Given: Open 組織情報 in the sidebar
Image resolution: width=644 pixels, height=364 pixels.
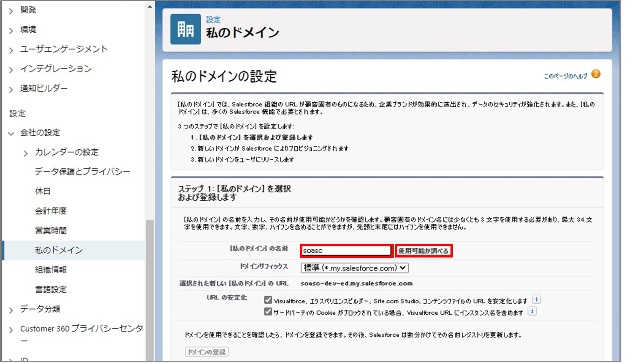Looking at the screenshot, I should [51, 270].
